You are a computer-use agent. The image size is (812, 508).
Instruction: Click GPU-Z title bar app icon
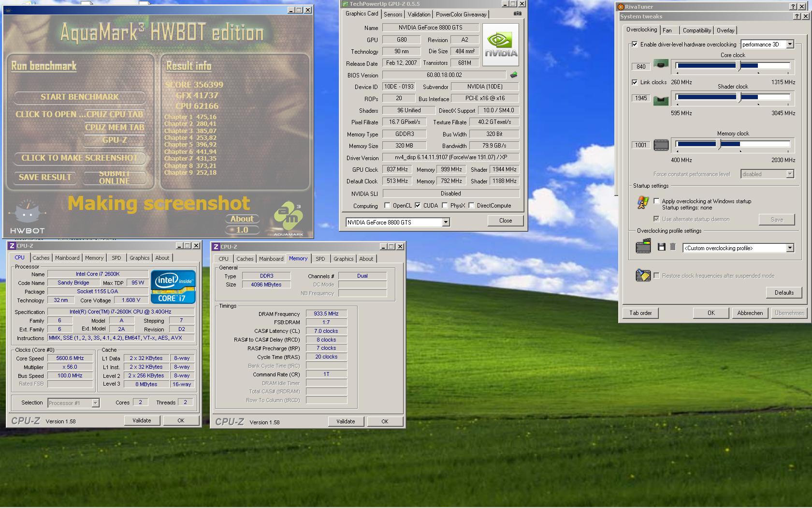point(345,4)
